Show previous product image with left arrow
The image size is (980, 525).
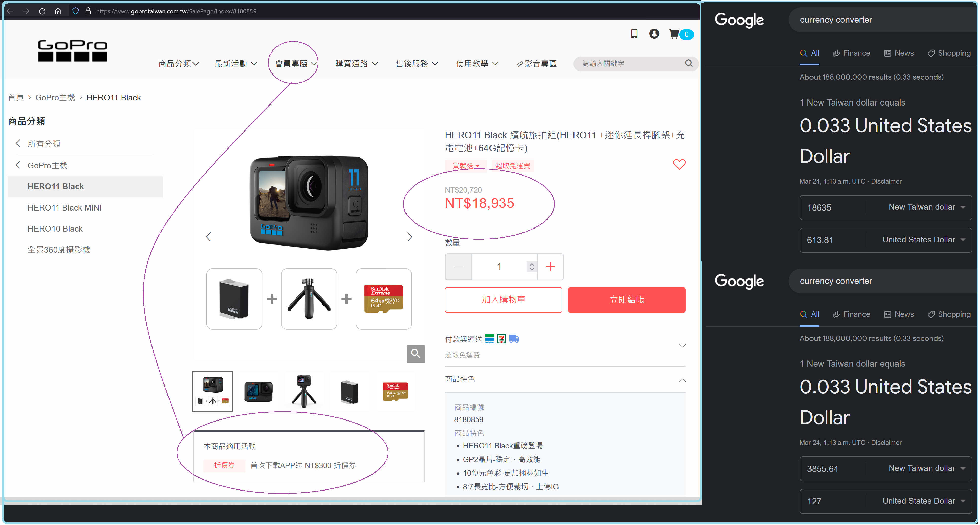tap(209, 237)
